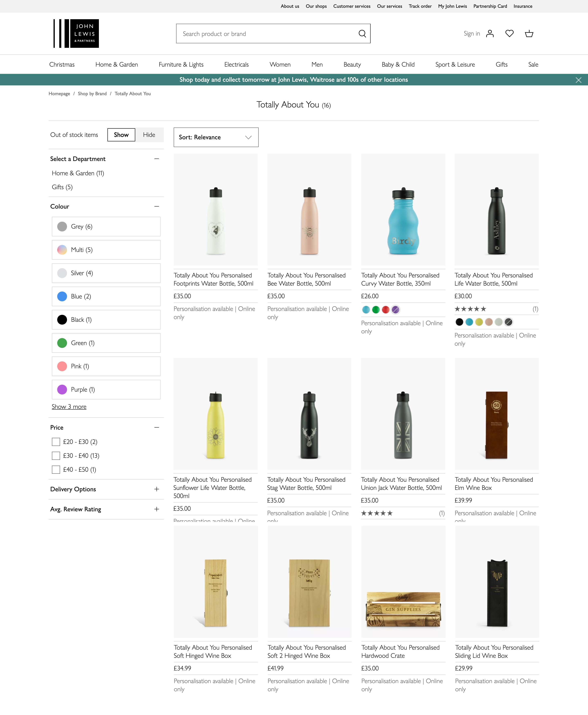Screen dimensions: 588x715
Task: Open the Electricals navigation menu
Action: coord(236,64)
